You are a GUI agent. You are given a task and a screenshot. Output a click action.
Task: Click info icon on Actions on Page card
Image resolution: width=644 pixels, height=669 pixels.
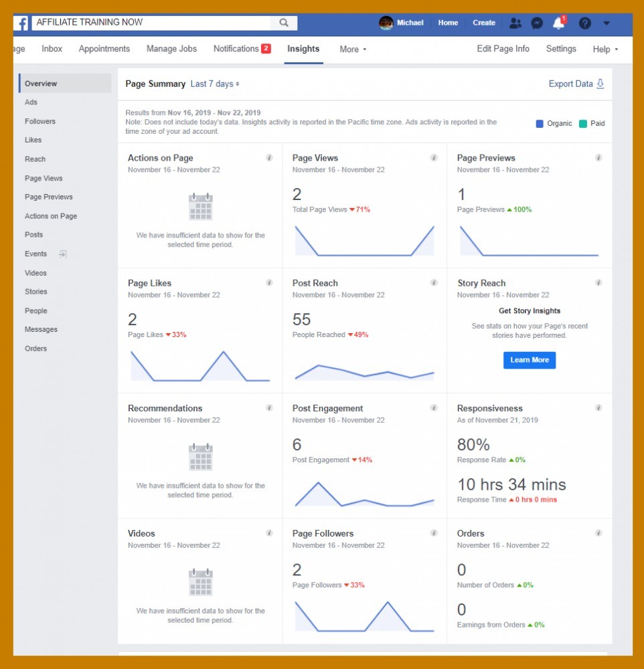click(270, 158)
